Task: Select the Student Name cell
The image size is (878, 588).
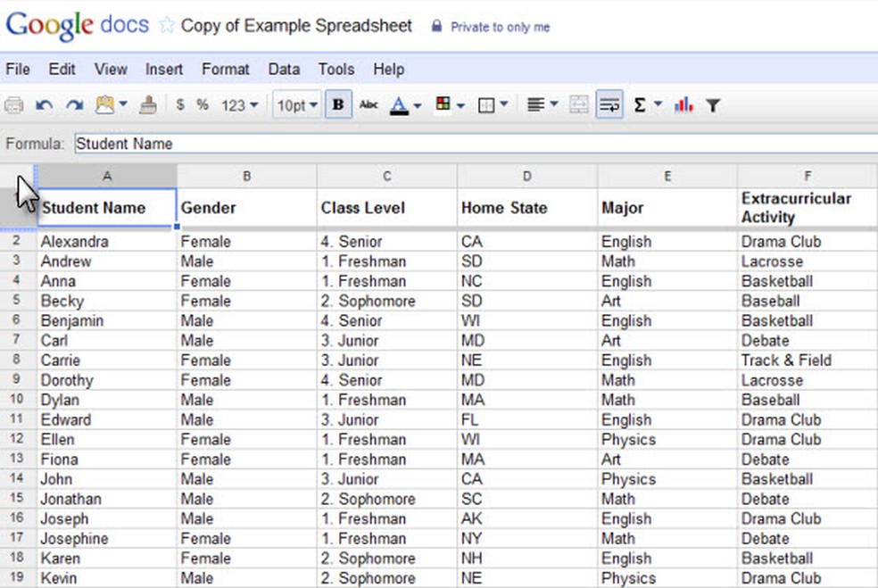Action: (107, 208)
